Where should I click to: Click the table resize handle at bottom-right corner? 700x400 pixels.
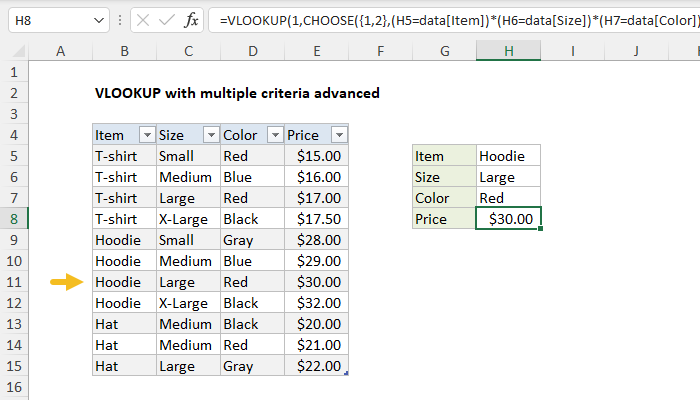(346, 373)
